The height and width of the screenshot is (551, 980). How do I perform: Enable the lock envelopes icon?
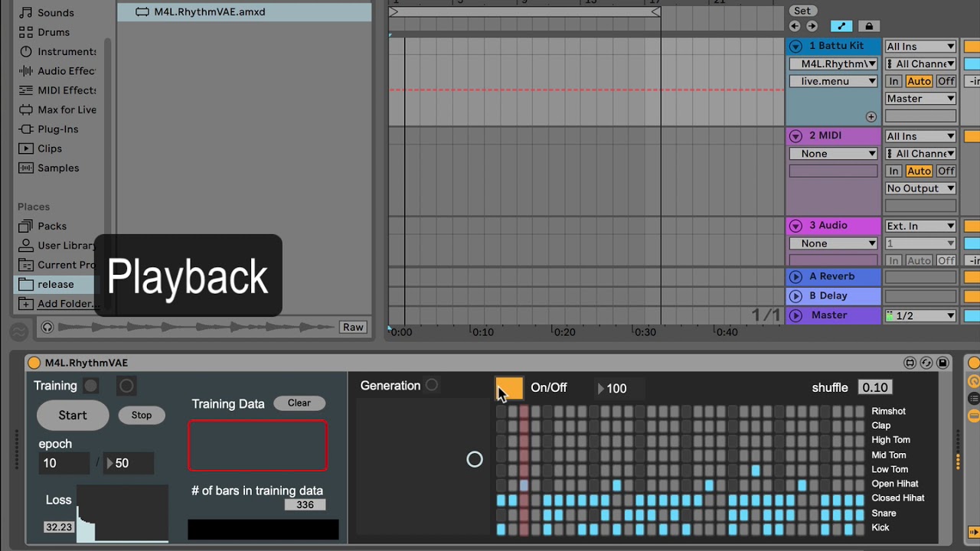[x=869, y=25]
